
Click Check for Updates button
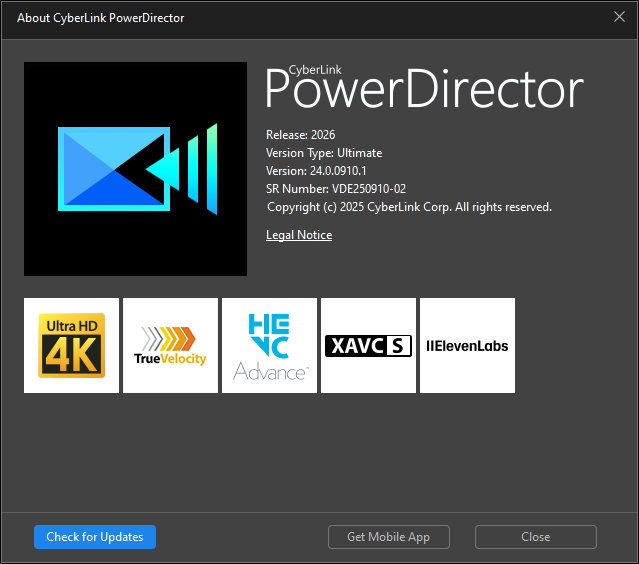pos(95,537)
